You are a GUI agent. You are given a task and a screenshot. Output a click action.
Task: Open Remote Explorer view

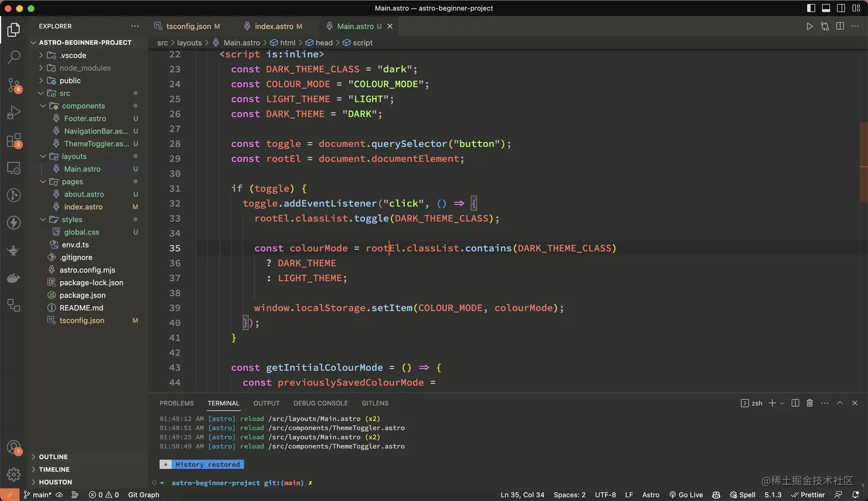[14, 168]
